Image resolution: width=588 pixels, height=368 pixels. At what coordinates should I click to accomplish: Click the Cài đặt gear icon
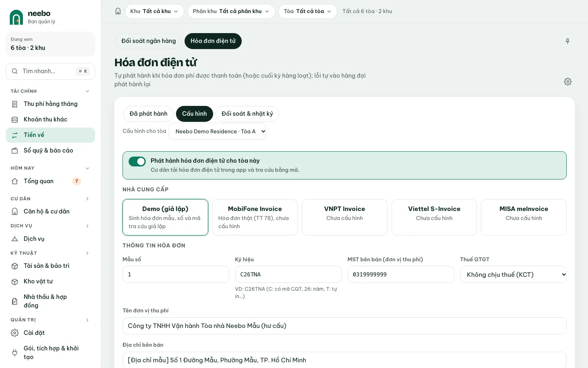(15, 333)
